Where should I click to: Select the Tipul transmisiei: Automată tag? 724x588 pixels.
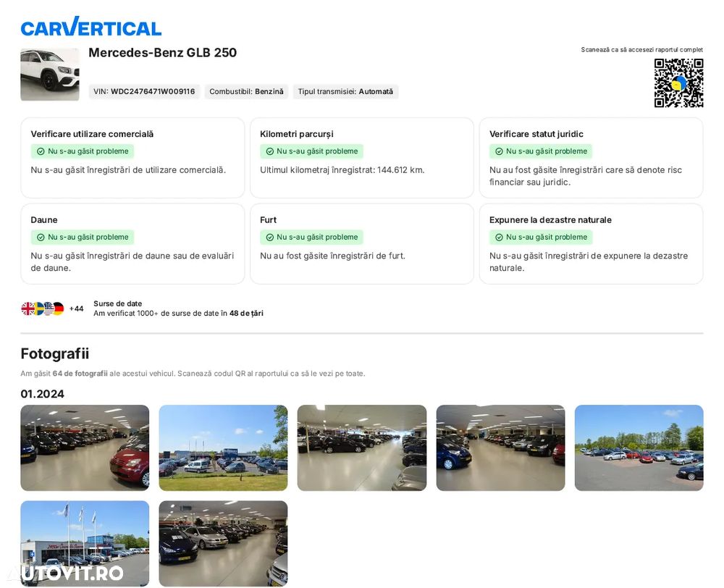pos(345,91)
